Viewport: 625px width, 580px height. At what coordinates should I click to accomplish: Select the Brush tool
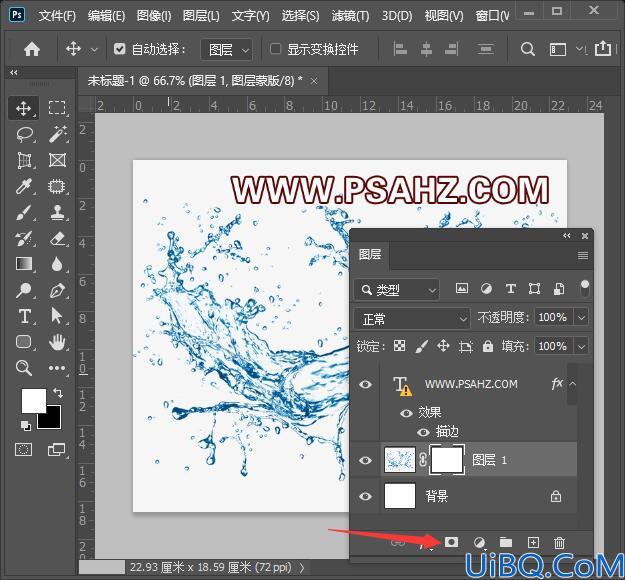(x=24, y=212)
